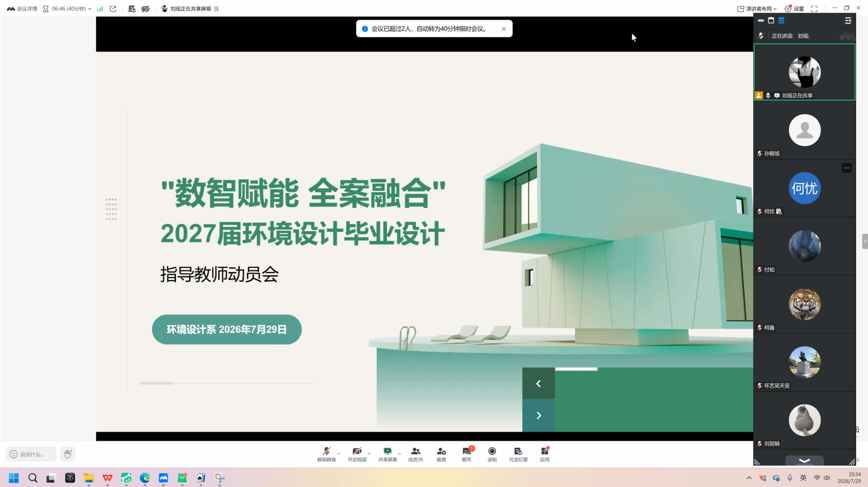Open the 应用 apps panel

[545, 454]
